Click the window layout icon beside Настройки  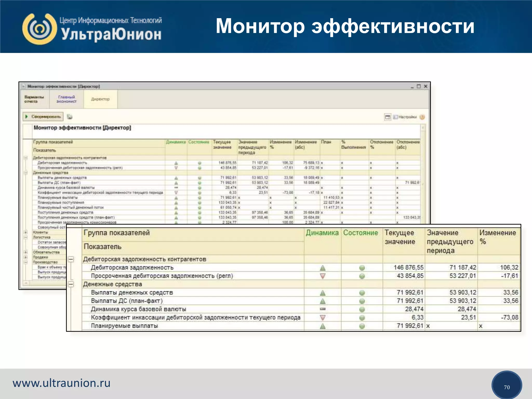[x=388, y=117]
